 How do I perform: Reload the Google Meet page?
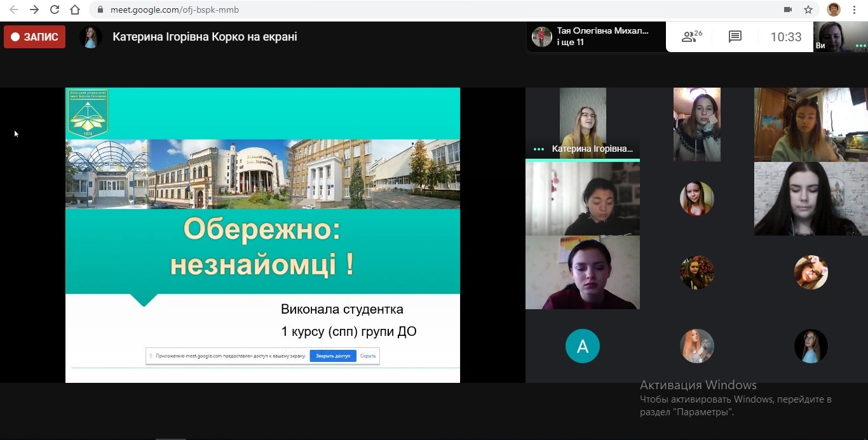point(55,10)
